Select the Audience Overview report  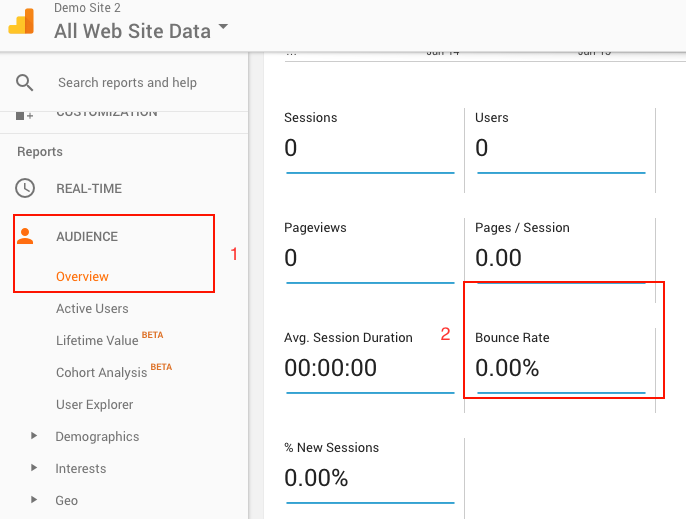pyautogui.click(x=82, y=277)
